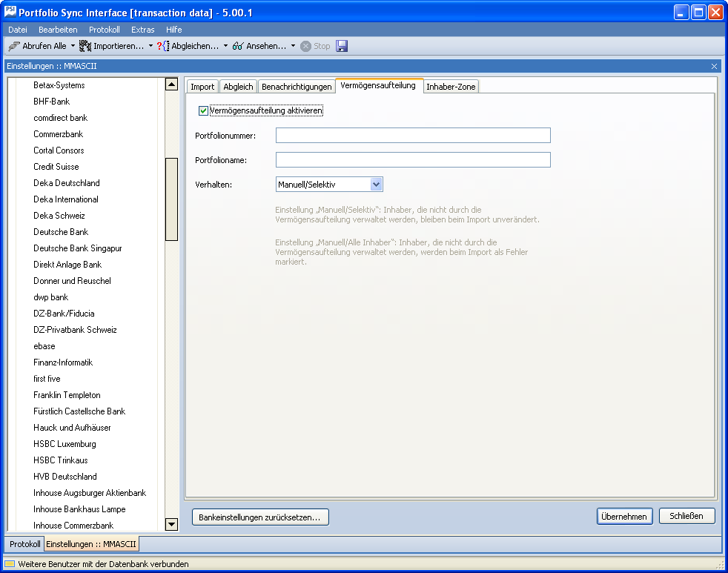Expand the Importieren dropdown arrow
The height and width of the screenshot is (573, 728).
pyautogui.click(x=150, y=46)
